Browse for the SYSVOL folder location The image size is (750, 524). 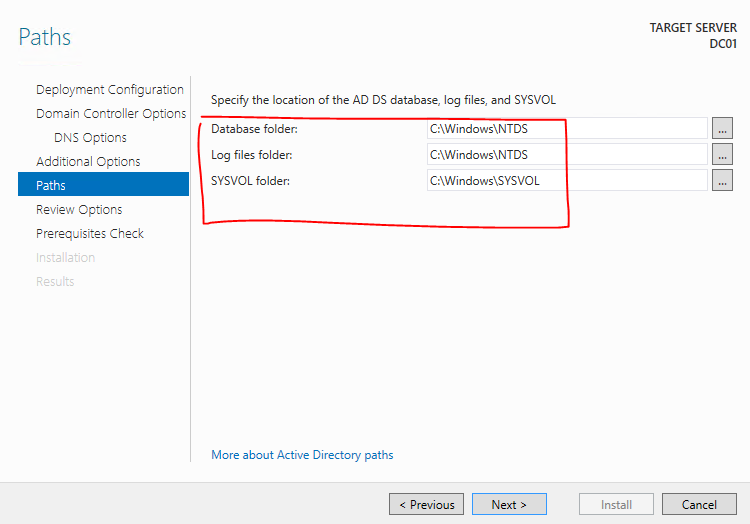pos(722,180)
